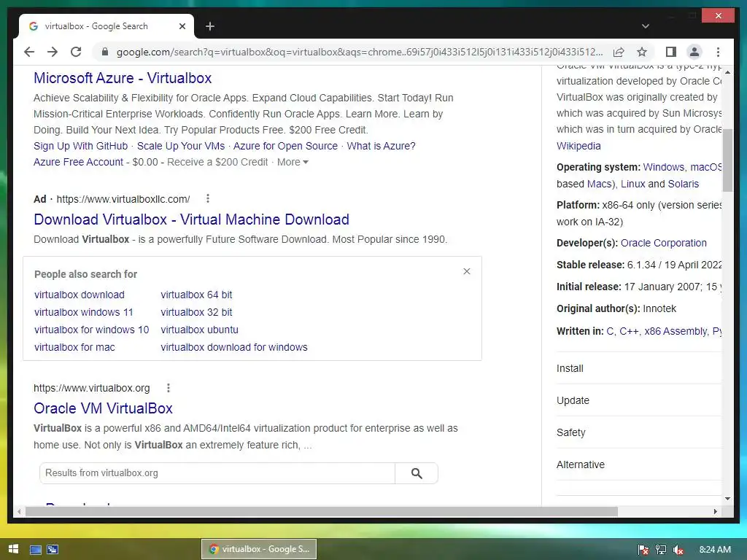This screenshot has width=747, height=560.
Task: Click the address bar URL
Action: point(359,52)
